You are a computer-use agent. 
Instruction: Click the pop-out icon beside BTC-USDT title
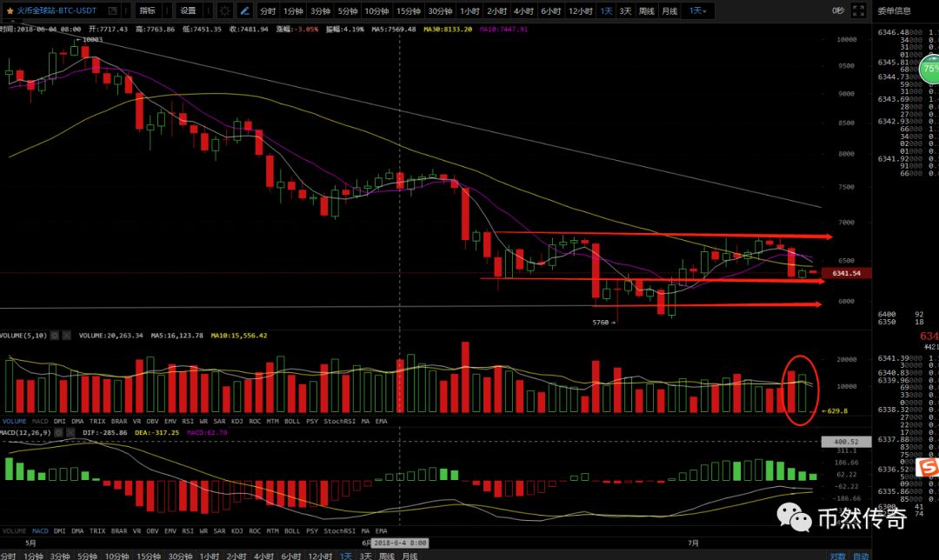[112, 10]
